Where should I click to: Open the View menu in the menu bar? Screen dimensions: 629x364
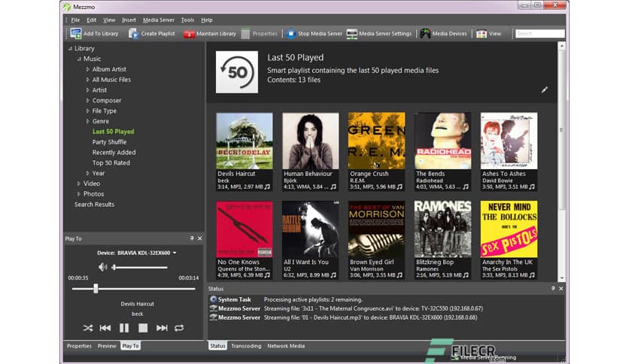tap(109, 20)
